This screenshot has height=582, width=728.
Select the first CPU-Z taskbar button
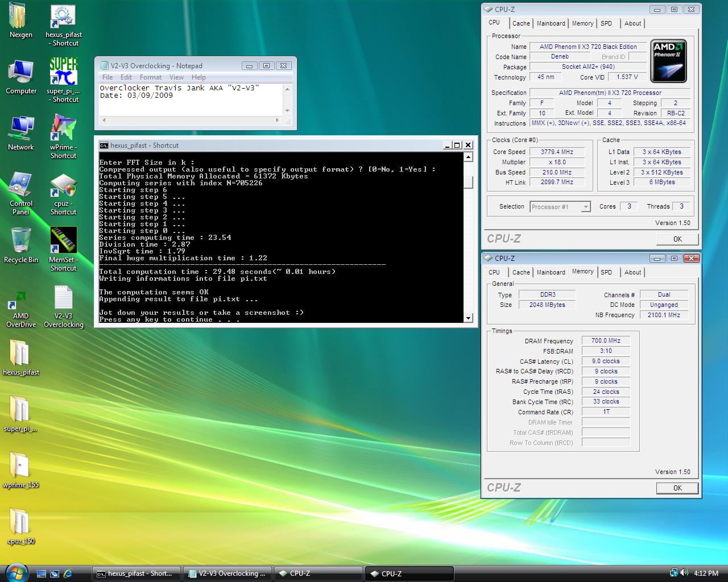click(x=318, y=573)
